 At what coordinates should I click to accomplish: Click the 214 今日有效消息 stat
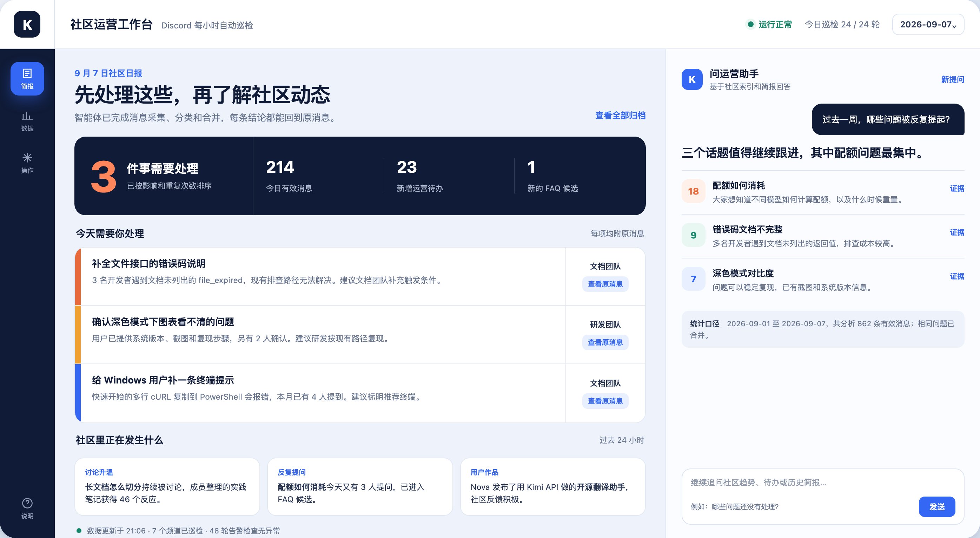[x=289, y=176]
